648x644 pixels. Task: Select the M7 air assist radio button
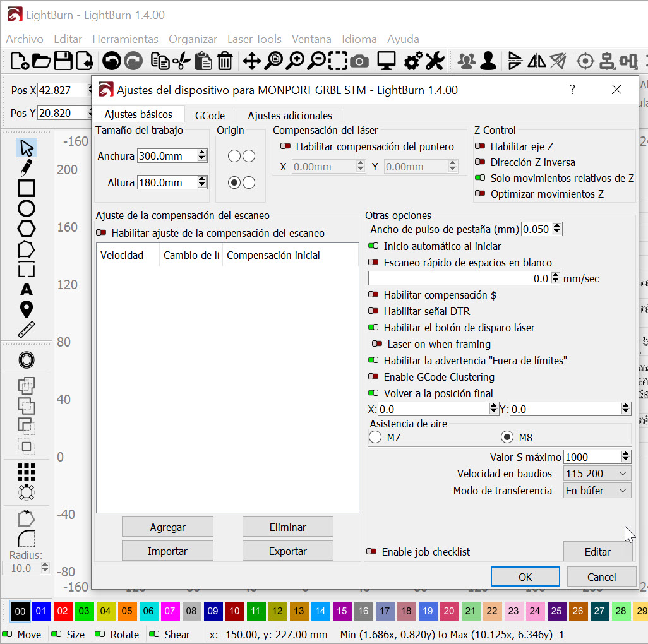(375, 437)
